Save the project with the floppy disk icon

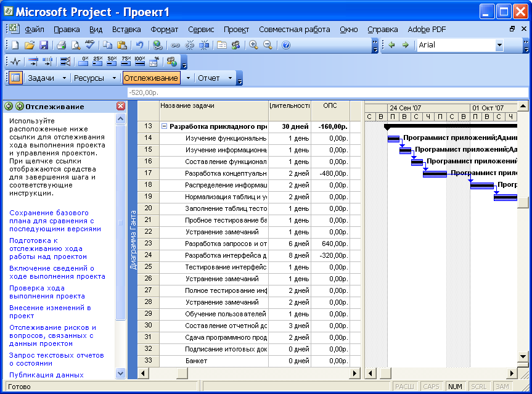click(x=44, y=45)
